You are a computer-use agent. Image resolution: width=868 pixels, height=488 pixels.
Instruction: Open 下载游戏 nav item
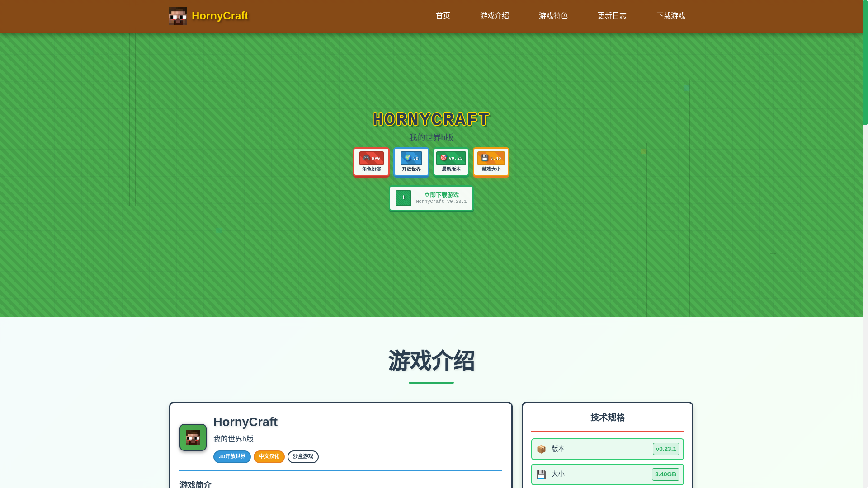[671, 16]
